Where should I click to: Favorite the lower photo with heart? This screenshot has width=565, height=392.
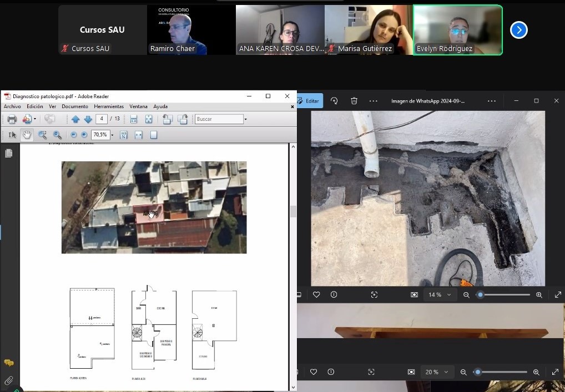click(314, 372)
